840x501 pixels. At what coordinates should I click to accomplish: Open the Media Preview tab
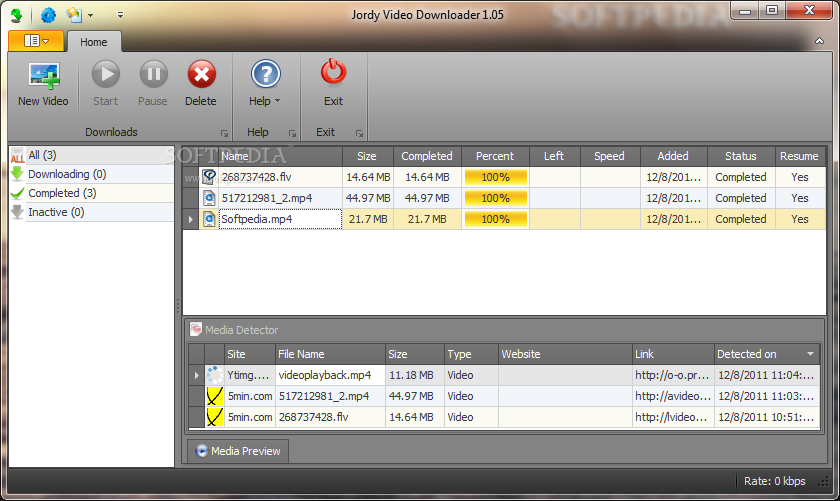click(x=238, y=451)
